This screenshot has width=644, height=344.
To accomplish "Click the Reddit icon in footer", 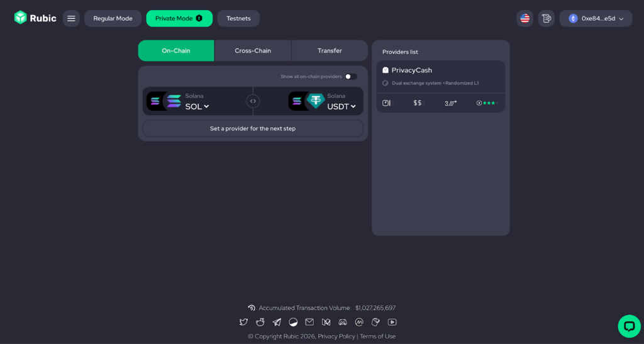I will tap(260, 322).
